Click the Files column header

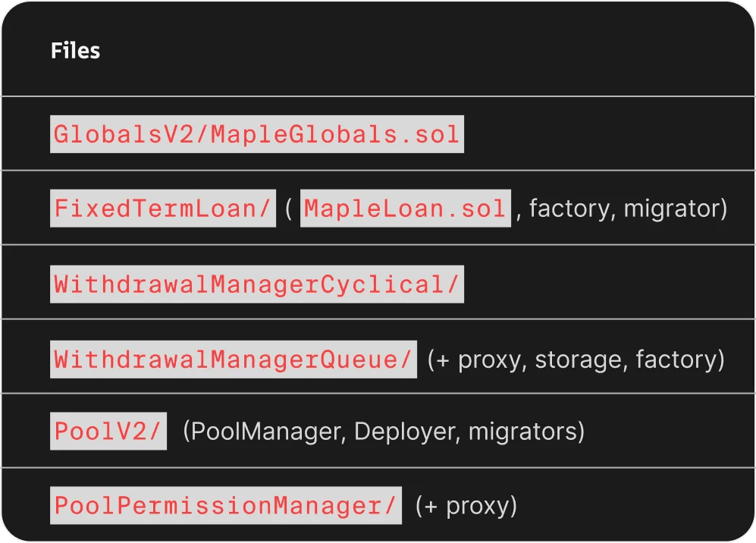coord(75,51)
